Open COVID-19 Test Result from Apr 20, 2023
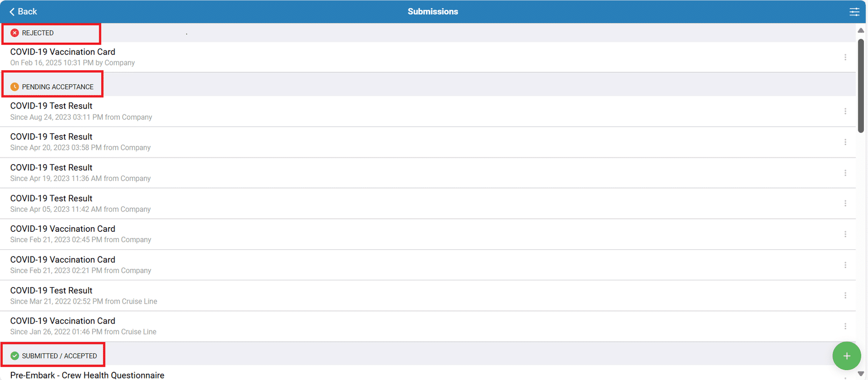This screenshot has width=868, height=380. 428,142
